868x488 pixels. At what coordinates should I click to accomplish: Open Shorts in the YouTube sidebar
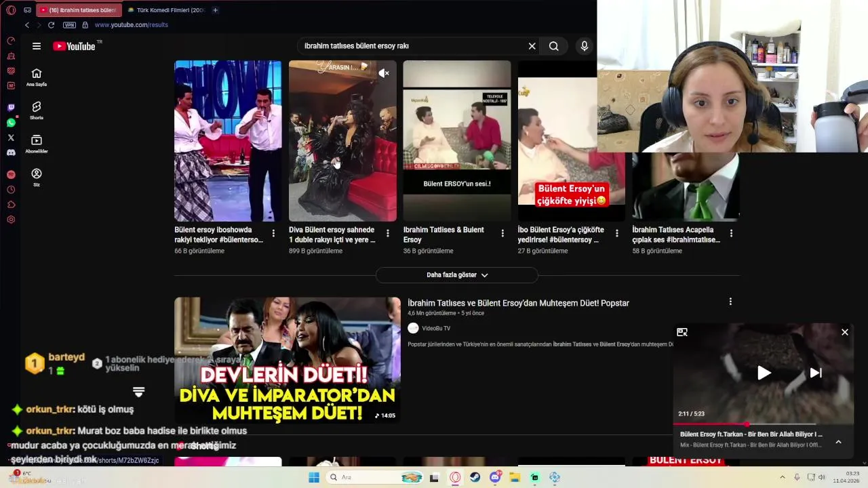point(37,110)
